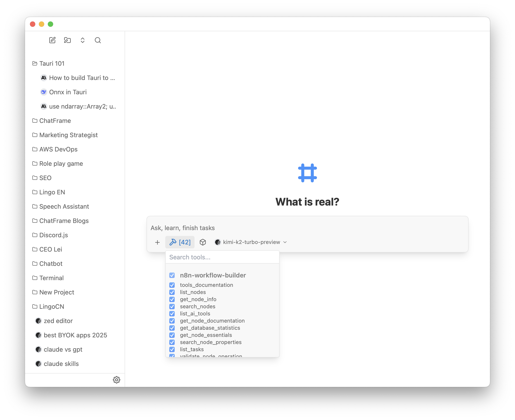Uncheck the list_tasks tool checkbox

tap(172, 349)
